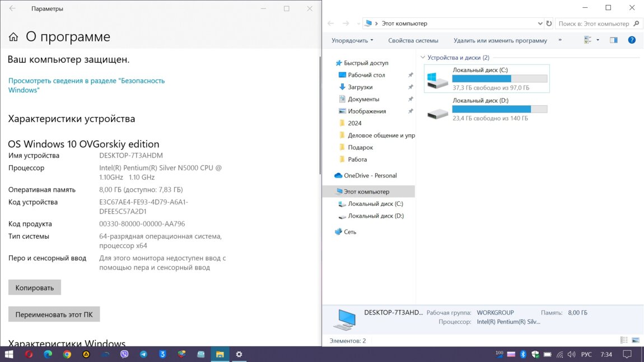Open Windows Security shield tray icon

click(x=535, y=354)
